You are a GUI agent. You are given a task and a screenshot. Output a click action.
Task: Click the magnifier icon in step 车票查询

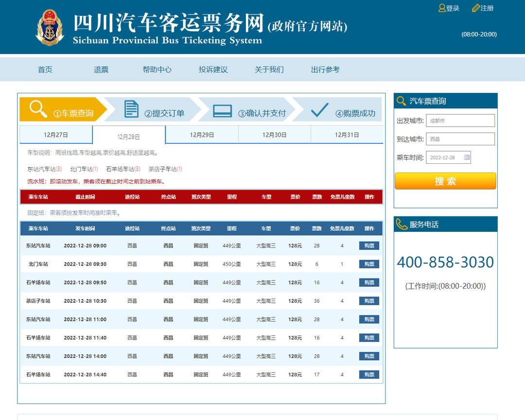(x=38, y=108)
